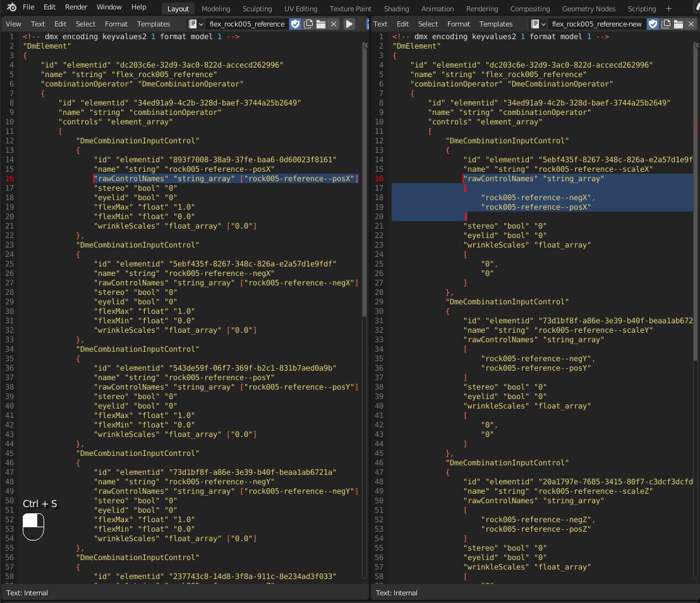The width and height of the screenshot is (700, 603).
Task: Click "Text: Internal" status in right editor
Action: pyautogui.click(x=396, y=593)
